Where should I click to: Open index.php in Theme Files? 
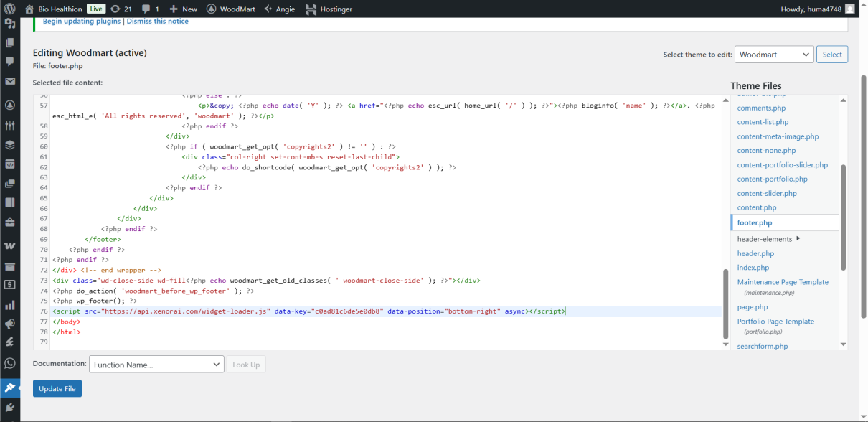point(753,268)
